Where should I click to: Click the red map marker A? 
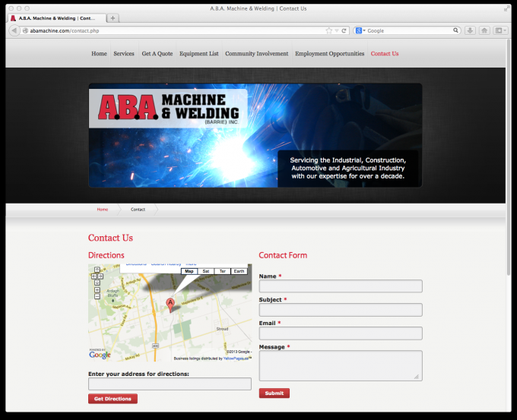coord(170,304)
